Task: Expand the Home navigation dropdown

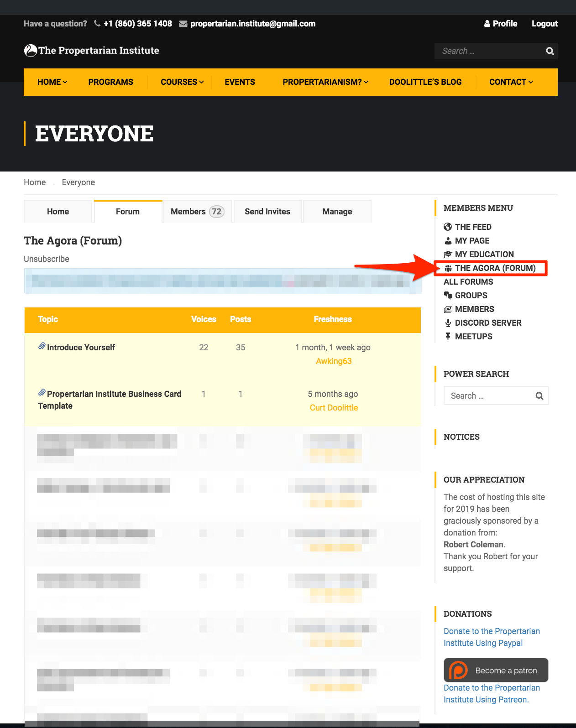Action: [52, 82]
